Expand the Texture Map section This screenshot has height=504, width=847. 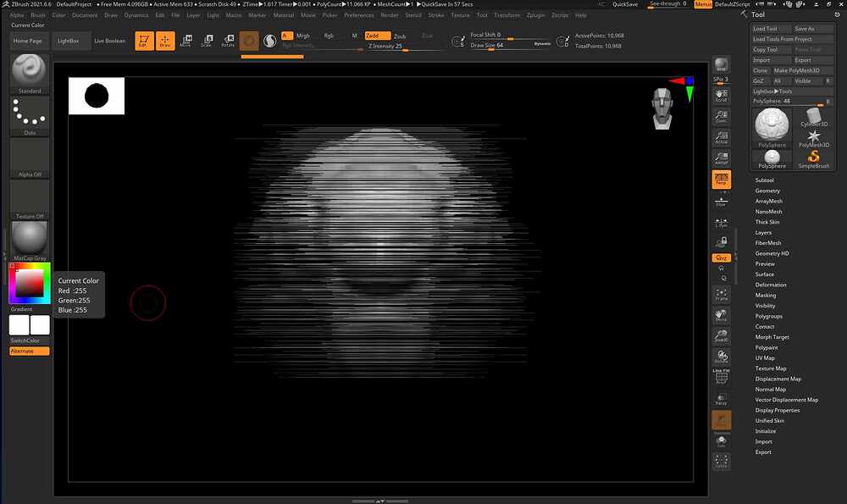[x=771, y=368]
